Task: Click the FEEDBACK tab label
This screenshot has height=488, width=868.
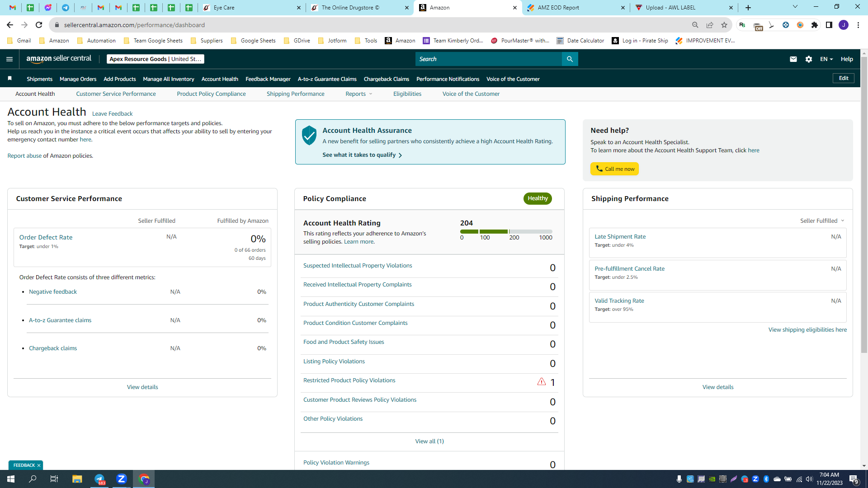Action: [x=24, y=465]
